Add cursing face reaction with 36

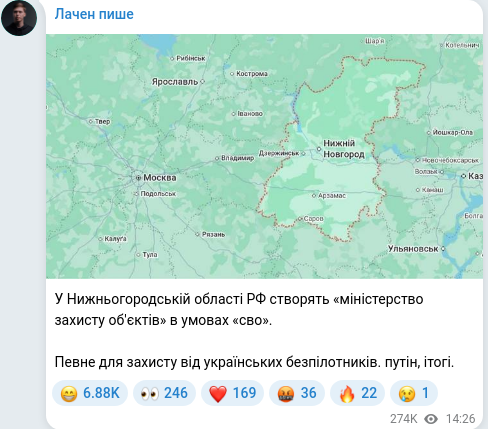tap(297, 393)
